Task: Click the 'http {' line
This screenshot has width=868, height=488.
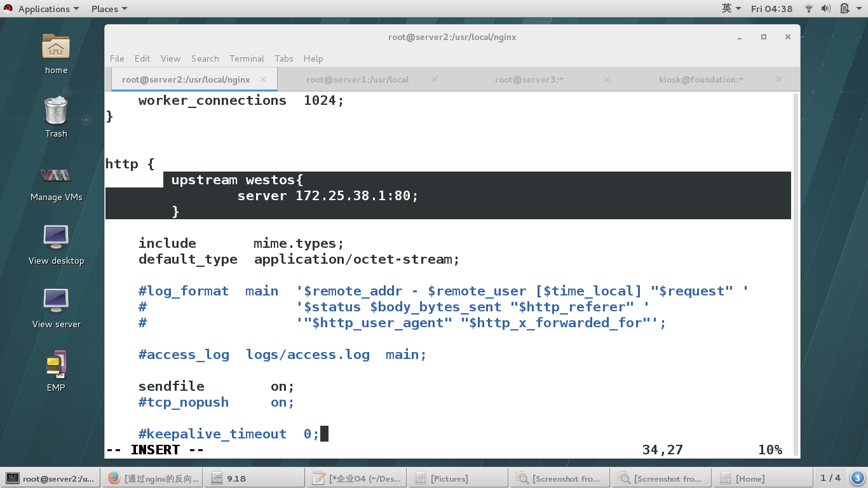Action: click(x=130, y=164)
